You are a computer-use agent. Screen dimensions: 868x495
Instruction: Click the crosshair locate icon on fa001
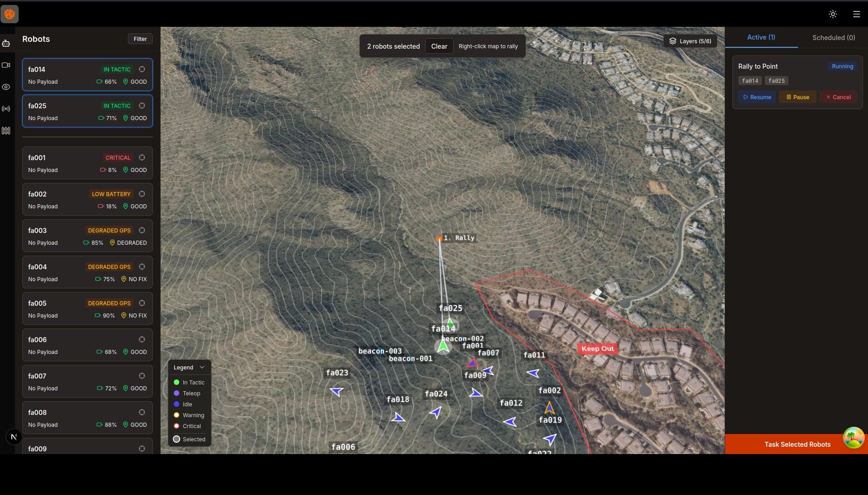coord(141,157)
